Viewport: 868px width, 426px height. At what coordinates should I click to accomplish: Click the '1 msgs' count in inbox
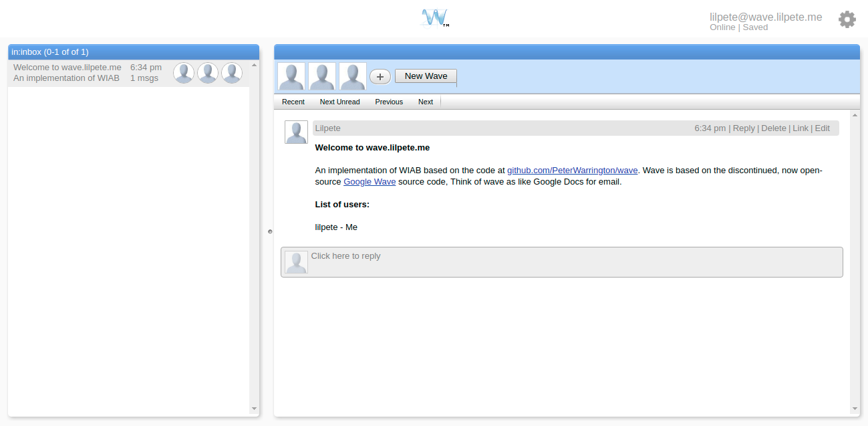click(144, 78)
